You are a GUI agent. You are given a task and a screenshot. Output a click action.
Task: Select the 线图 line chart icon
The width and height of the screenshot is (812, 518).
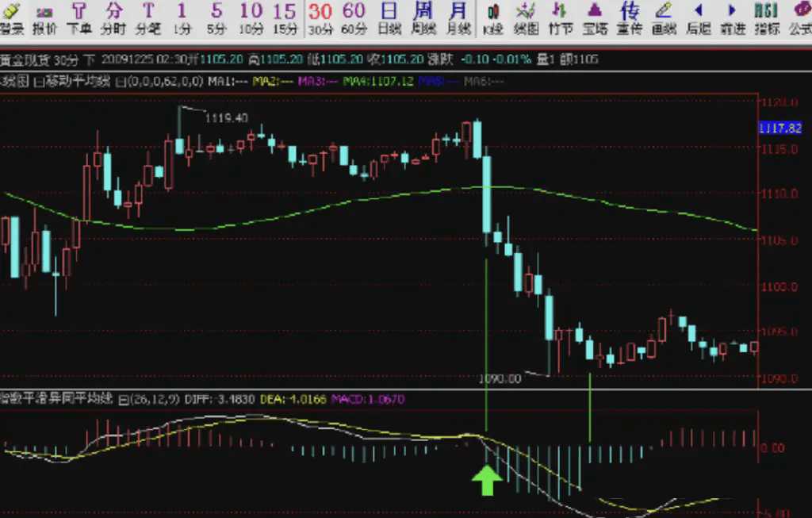[x=527, y=18]
